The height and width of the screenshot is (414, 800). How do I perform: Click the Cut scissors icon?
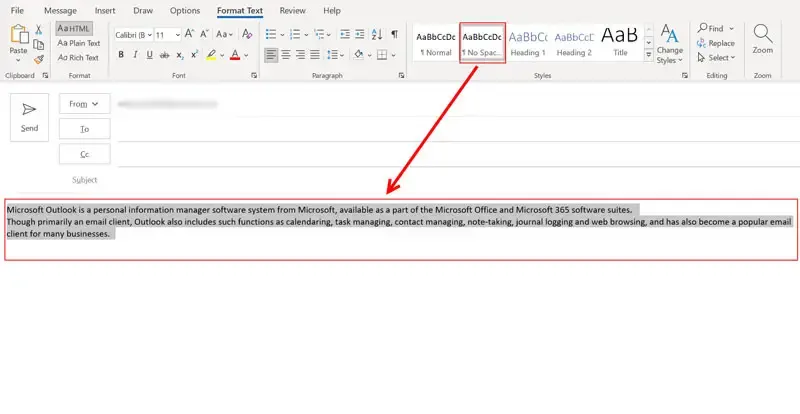[x=38, y=30]
